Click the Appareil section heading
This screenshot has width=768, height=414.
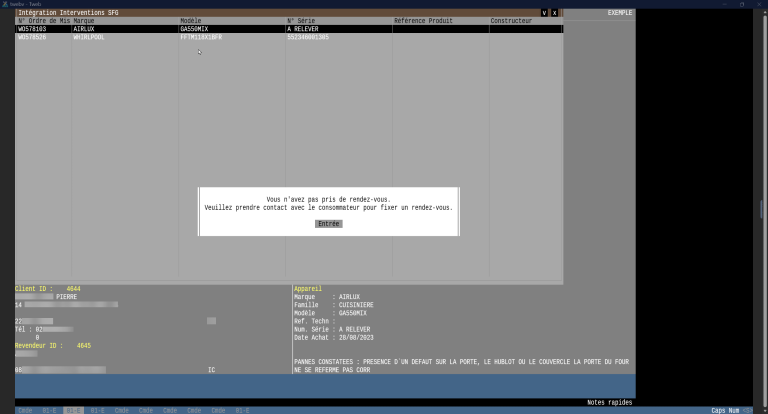[307, 289]
